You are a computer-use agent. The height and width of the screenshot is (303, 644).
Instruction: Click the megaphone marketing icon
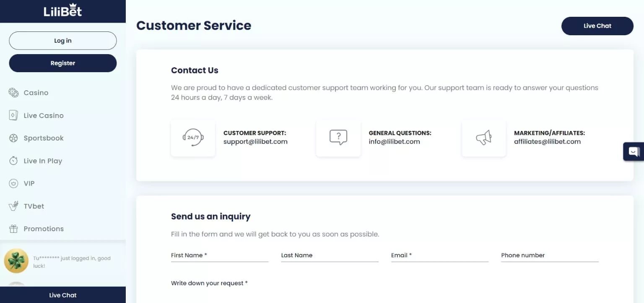pyautogui.click(x=483, y=138)
